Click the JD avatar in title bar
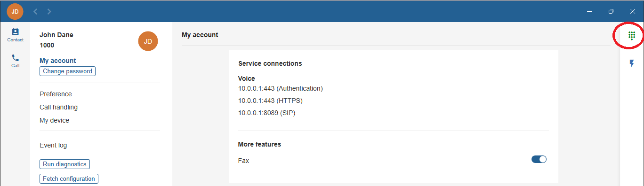The height and width of the screenshot is (186, 644). pyautogui.click(x=15, y=11)
